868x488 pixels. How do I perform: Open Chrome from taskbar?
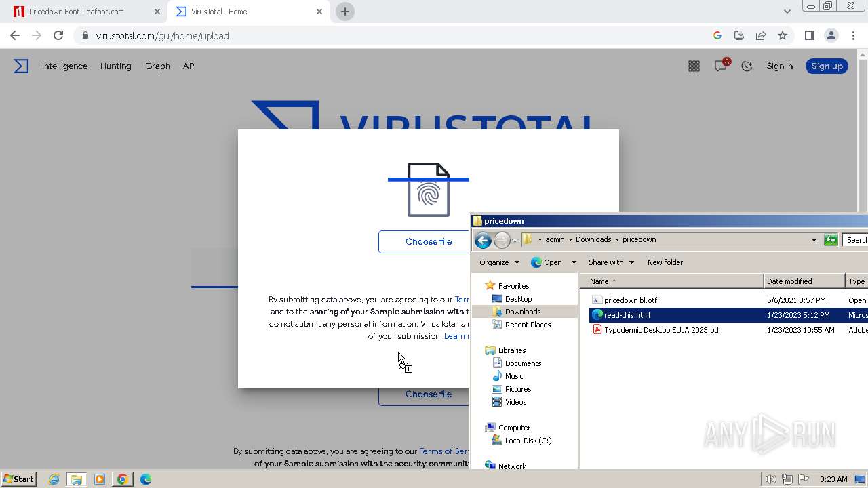pyautogui.click(x=123, y=479)
